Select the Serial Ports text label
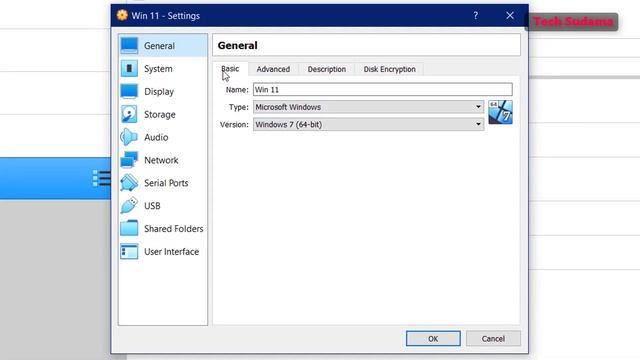 click(166, 183)
